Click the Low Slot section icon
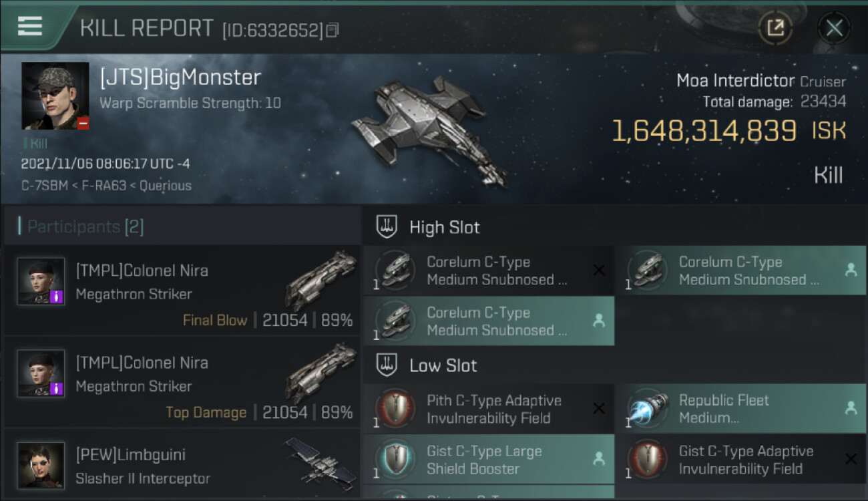 coord(388,365)
